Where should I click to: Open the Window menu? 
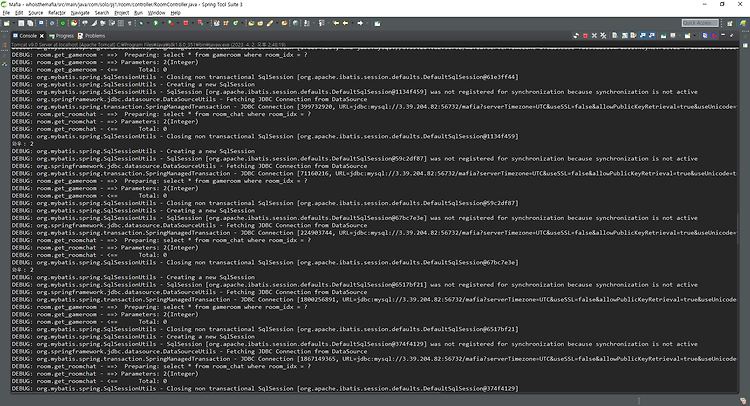[x=156, y=13]
